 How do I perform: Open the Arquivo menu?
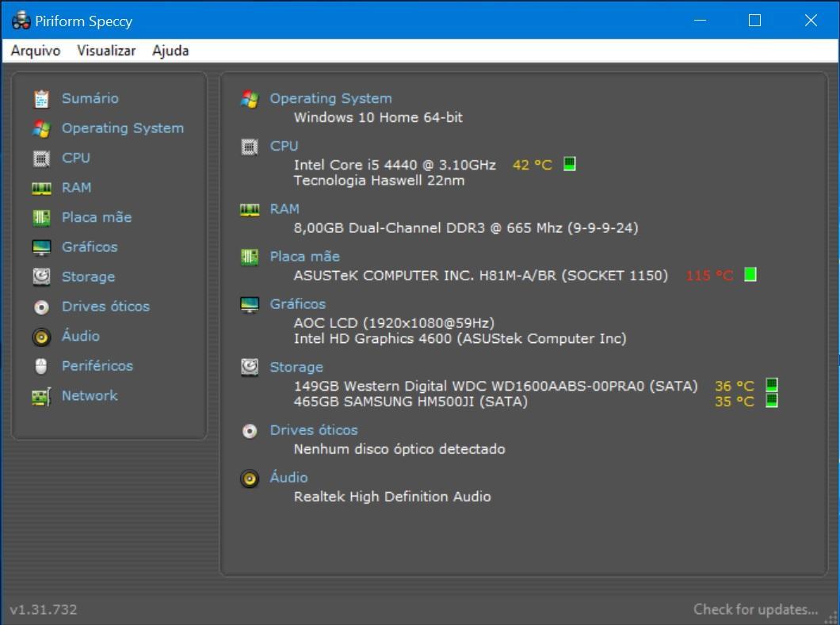(36, 51)
